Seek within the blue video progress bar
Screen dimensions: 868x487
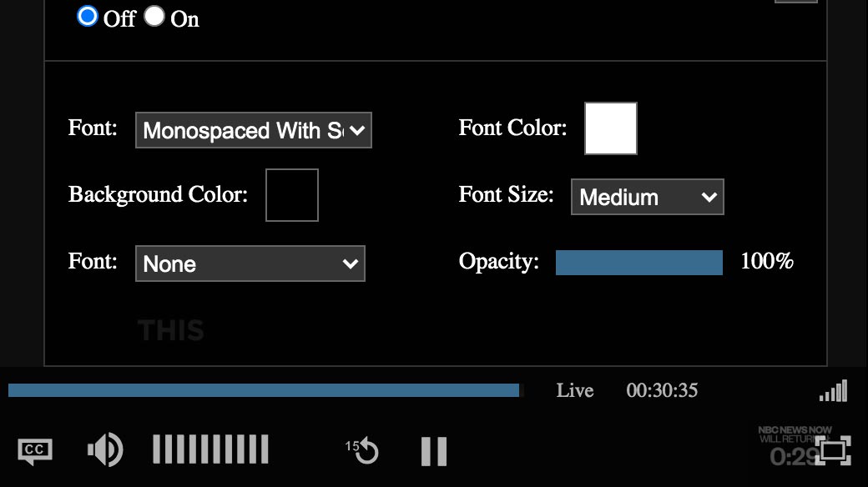point(265,390)
